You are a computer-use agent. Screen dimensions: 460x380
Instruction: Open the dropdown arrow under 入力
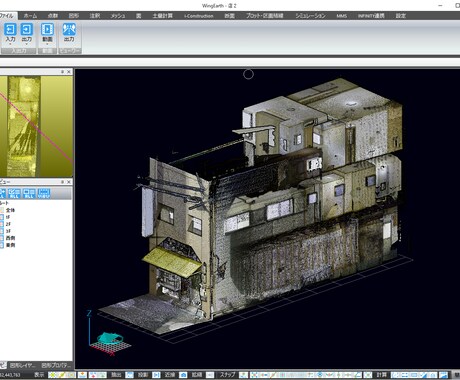(10, 44)
